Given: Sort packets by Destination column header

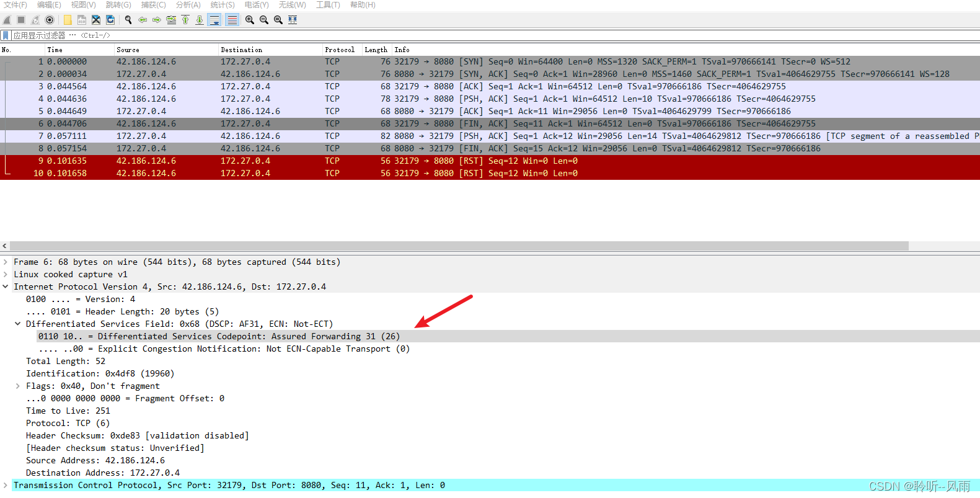Looking at the screenshot, I should [270, 50].
